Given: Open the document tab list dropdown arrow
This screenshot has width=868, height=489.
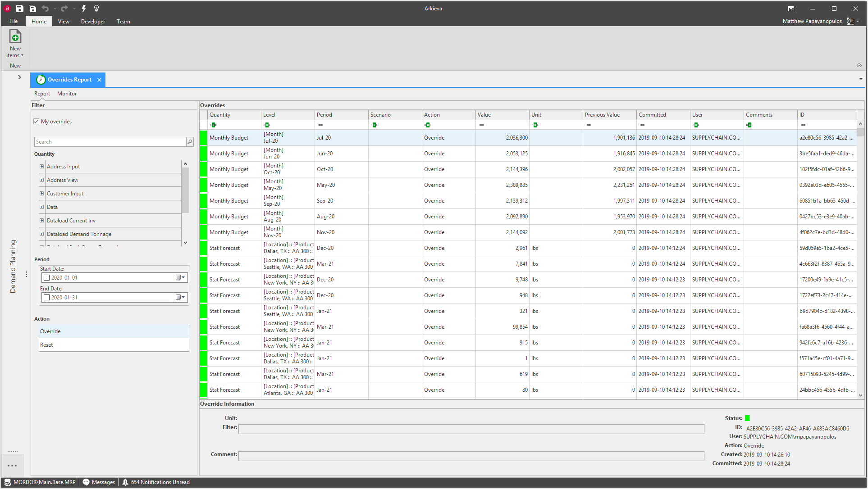Looking at the screenshot, I should (861, 79).
